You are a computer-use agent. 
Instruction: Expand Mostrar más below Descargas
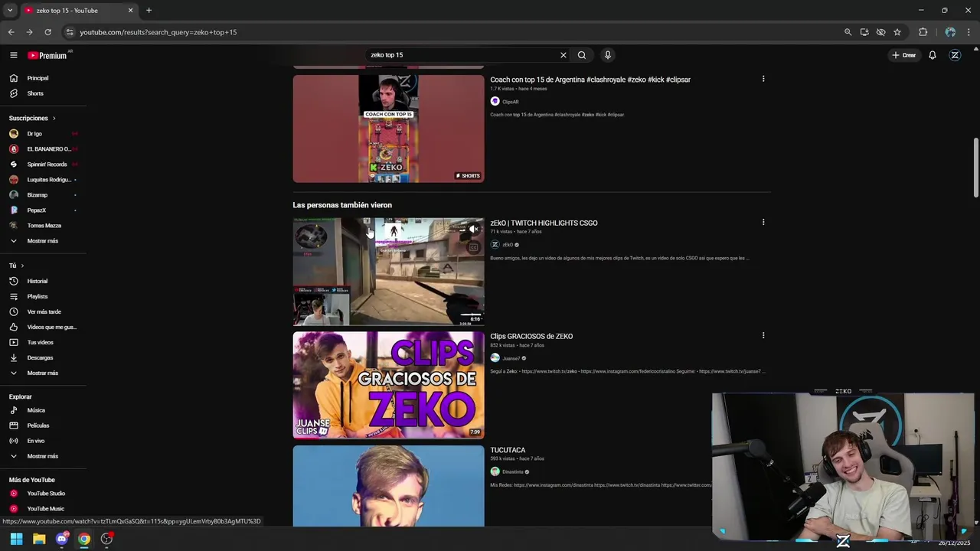click(43, 373)
